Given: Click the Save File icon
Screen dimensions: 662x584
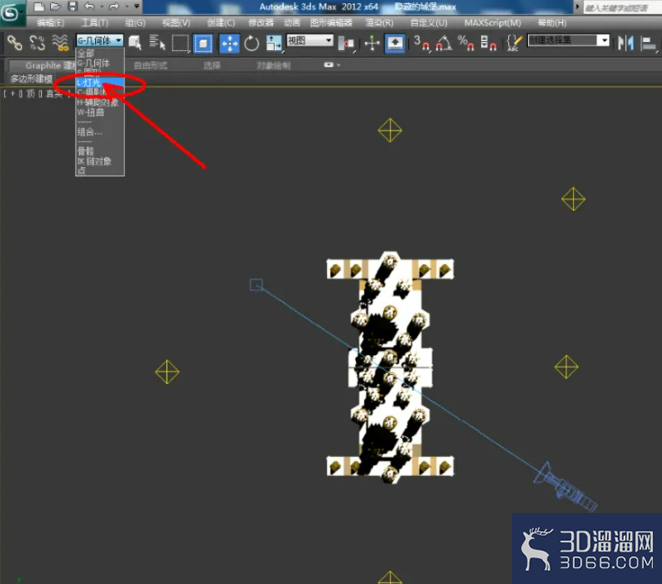Looking at the screenshot, I should (73, 6).
